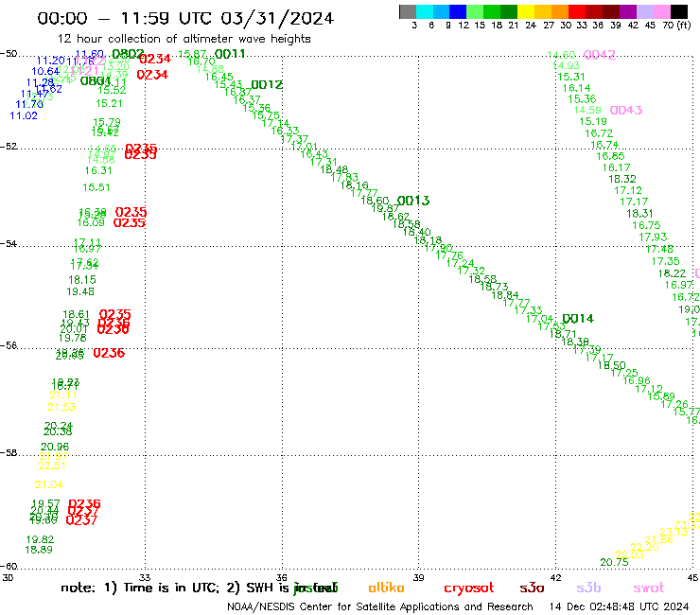Click the time marker '0012'
700x615 pixels.
pyautogui.click(x=267, y=85)
